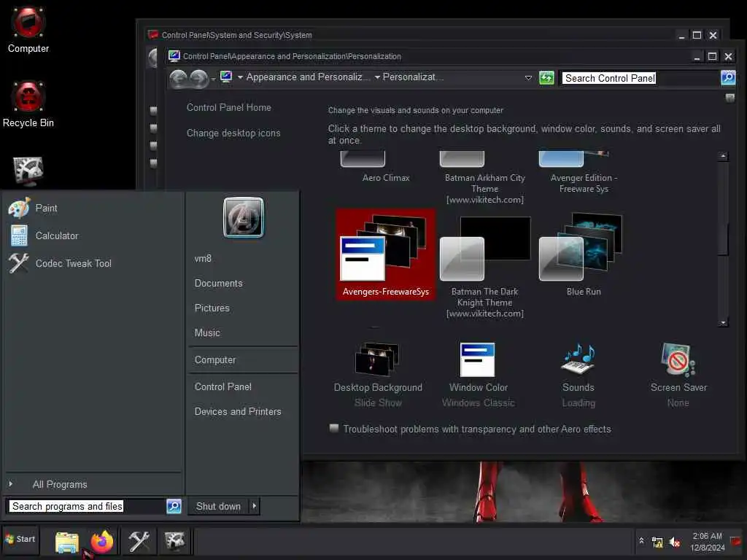This screenshot has height=560, width=747.
Task: Open Devices and Printers from Start menu
Action: (x=238, y=411)
